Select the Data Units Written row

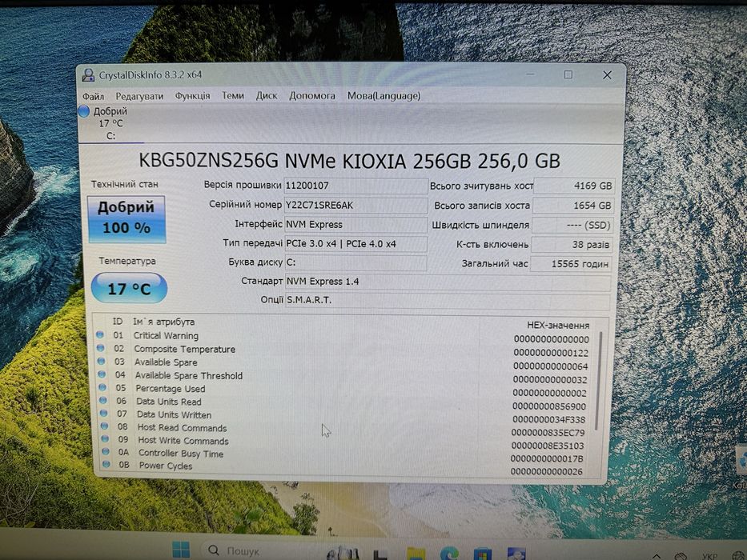point(343,416)
